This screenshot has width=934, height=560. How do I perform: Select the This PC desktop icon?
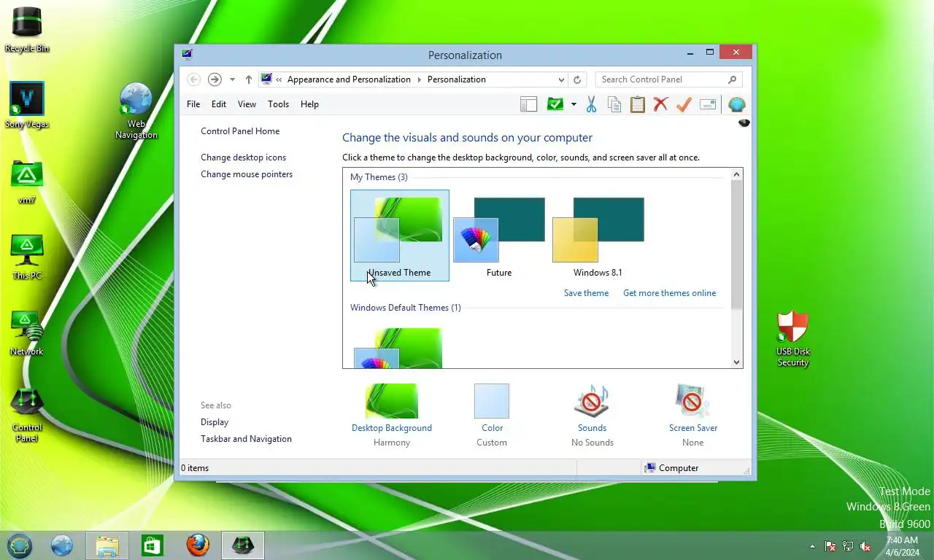27,257
